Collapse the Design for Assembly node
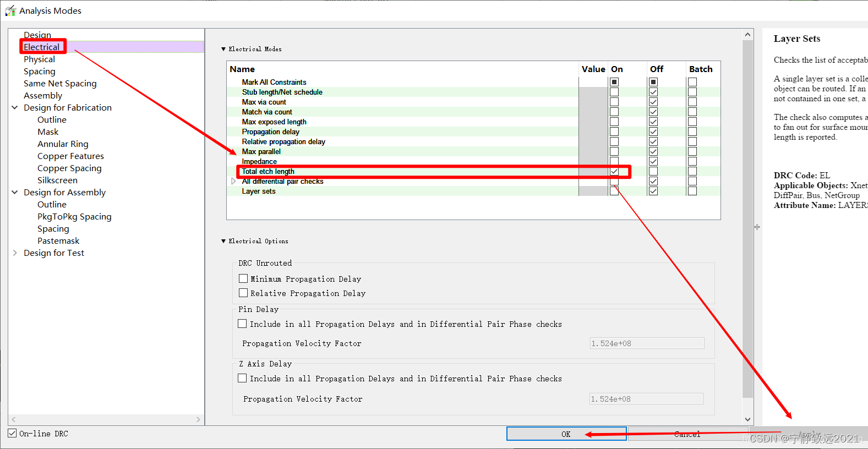 point(15,193)
